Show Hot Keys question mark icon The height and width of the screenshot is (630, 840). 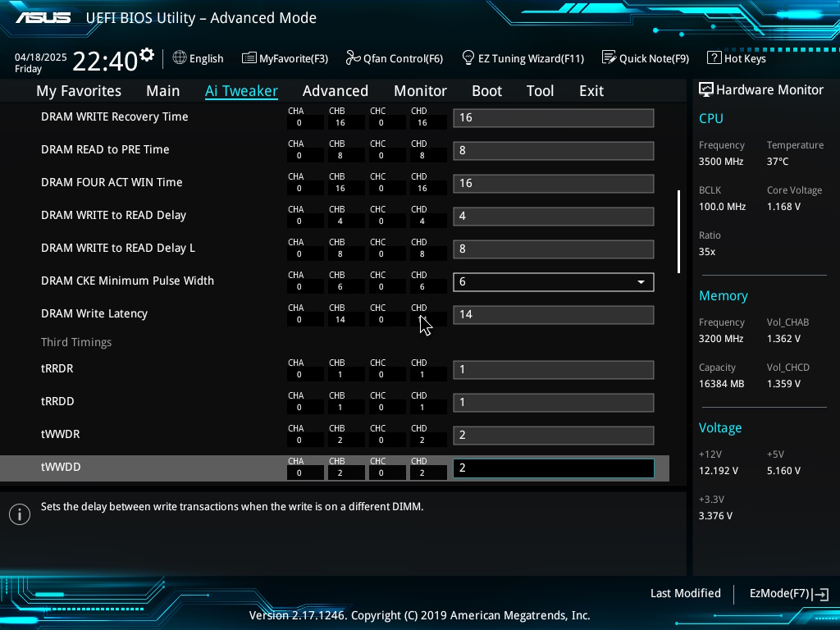[714, 57]
